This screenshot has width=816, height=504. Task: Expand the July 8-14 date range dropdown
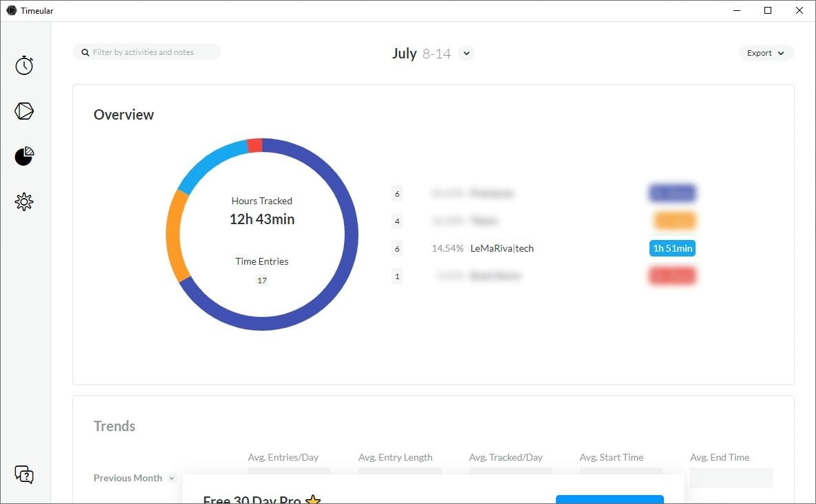(x=466, y=53)
